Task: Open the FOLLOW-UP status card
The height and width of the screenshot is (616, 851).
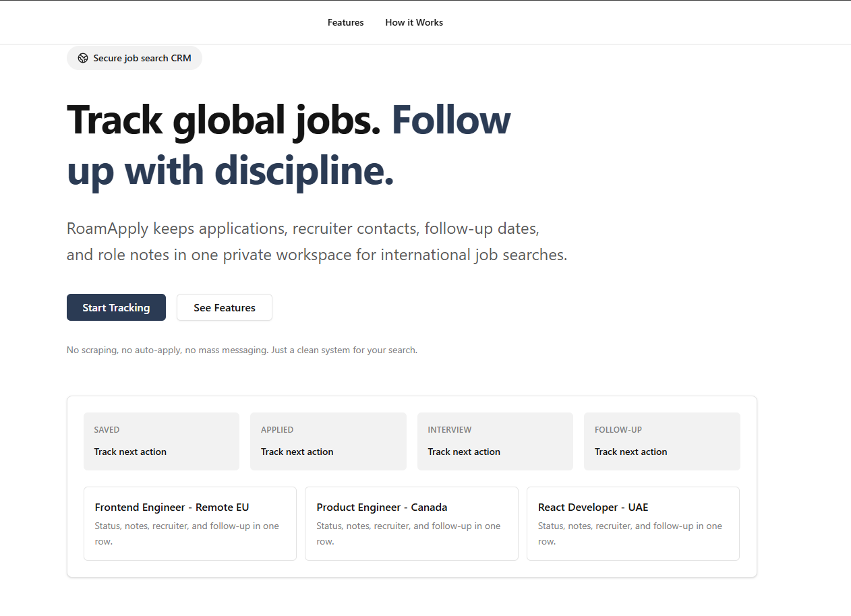Action: click(x=662, y=441)
